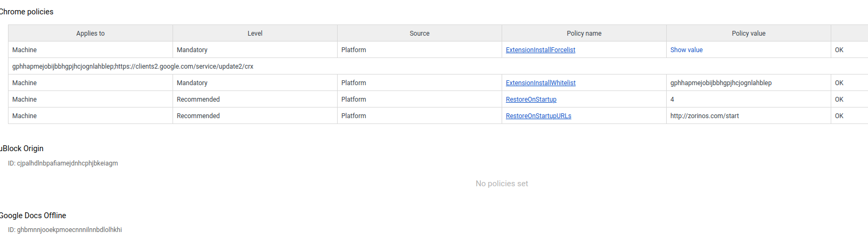Screen dimensions: 868x240
Task: Click the Policy name column header
Action: pyautogui.click(x=584, y=34)
